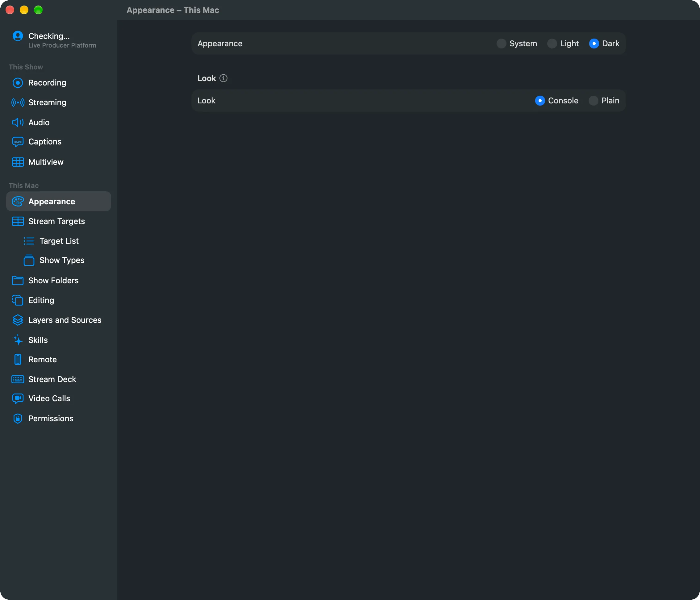
Task: Open the Stream Deck label
Action: click(52, 379)
